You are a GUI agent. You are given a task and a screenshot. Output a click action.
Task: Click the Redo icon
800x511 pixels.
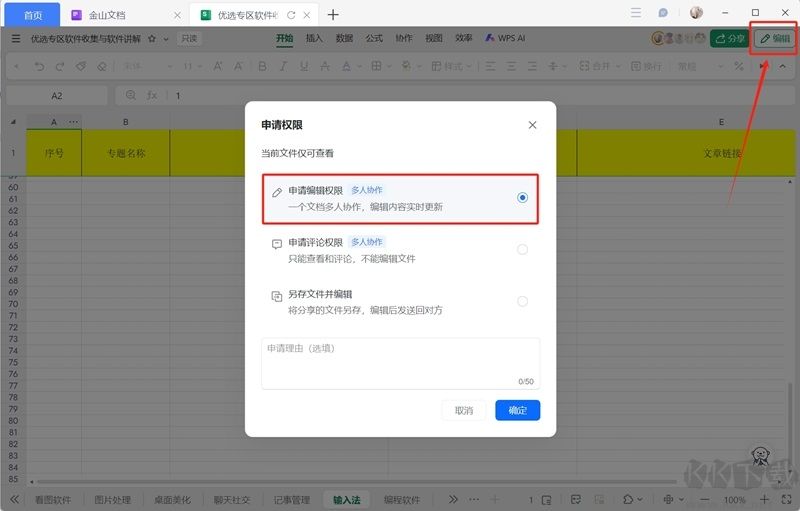(x=60, y=66)
